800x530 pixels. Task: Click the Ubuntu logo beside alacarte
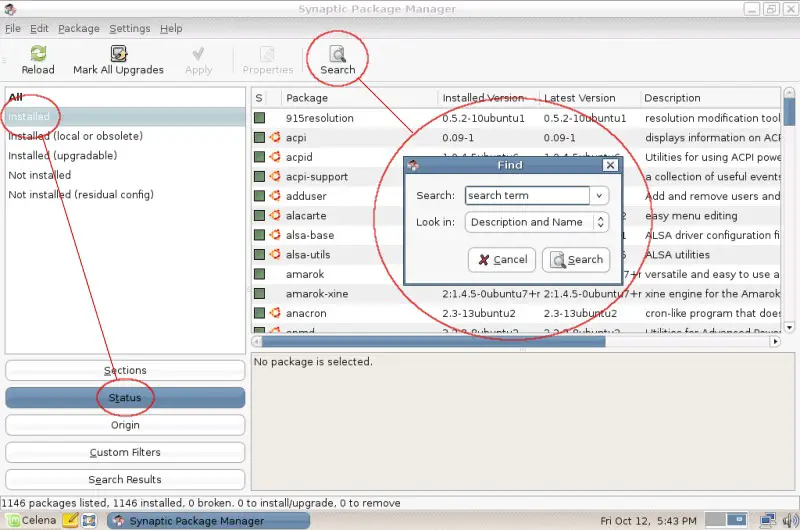coord(275,215)
